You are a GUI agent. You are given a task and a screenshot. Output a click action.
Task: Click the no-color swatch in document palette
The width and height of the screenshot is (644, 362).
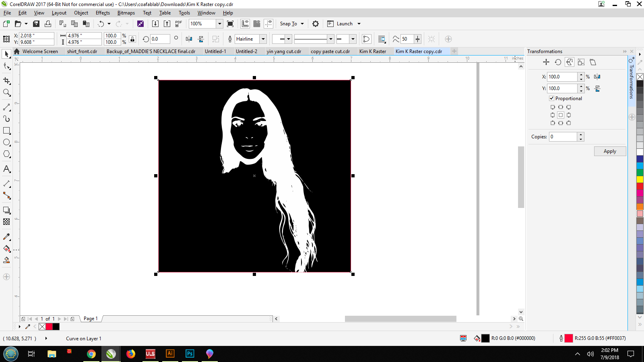(42, 327)
